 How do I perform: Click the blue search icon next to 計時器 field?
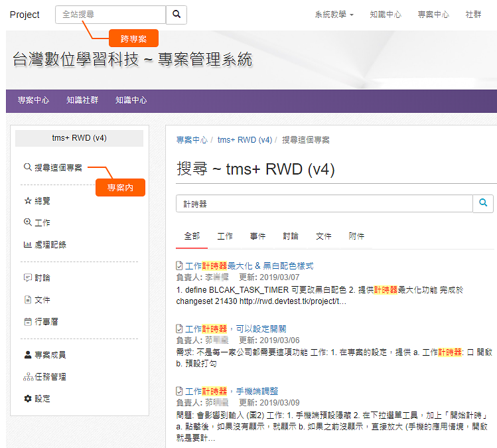pos(483,204)
